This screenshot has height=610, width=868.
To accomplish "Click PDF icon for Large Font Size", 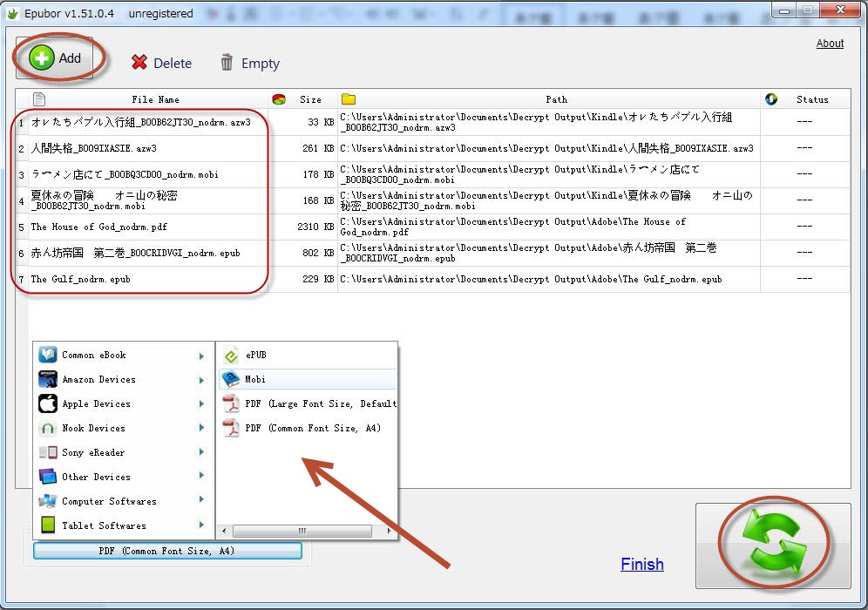I will (x=231, y=403).
